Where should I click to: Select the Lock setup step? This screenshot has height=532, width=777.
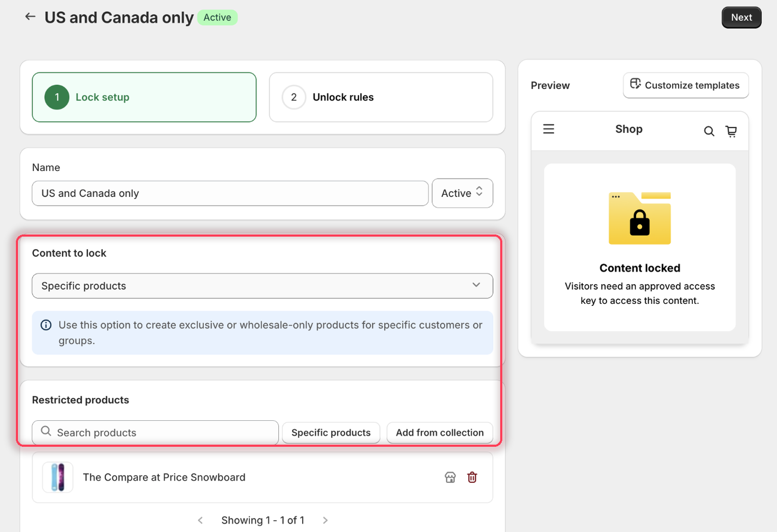(144, 97)
